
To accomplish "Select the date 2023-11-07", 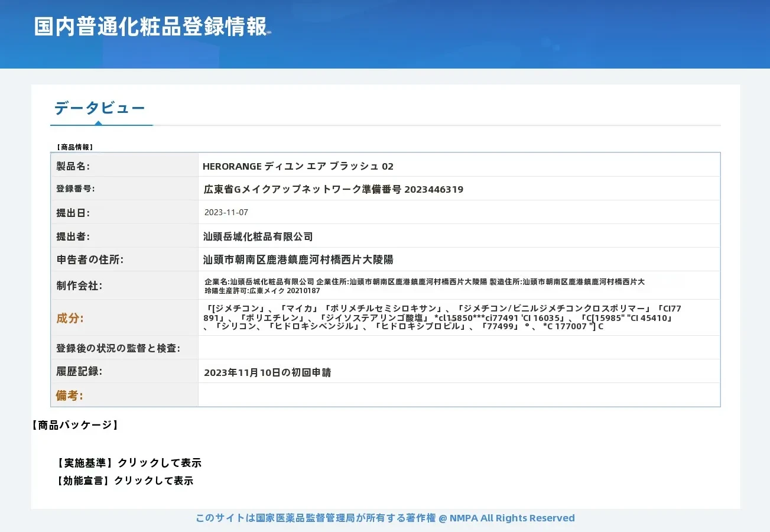I will (x=226, y=212).
